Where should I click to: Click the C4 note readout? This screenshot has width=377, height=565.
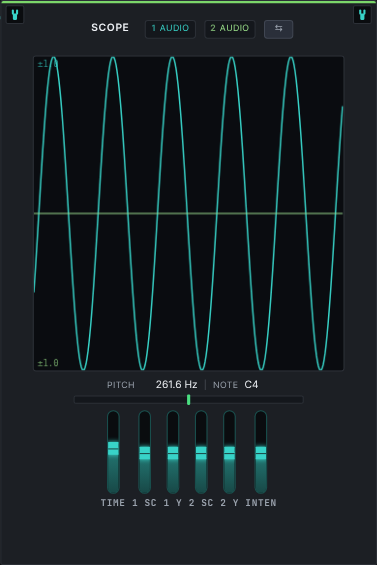(x=251, y=384)
